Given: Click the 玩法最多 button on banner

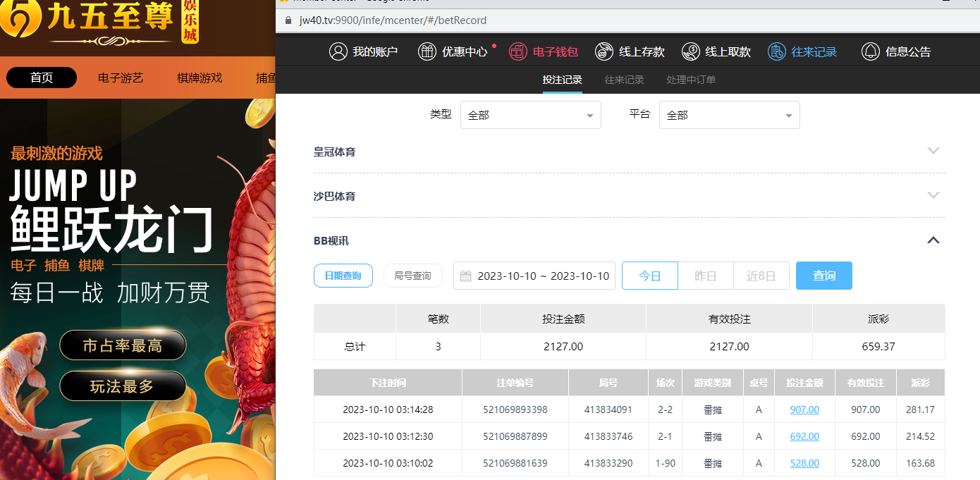Looking at the screenshot, I should [x=123, y=386].
